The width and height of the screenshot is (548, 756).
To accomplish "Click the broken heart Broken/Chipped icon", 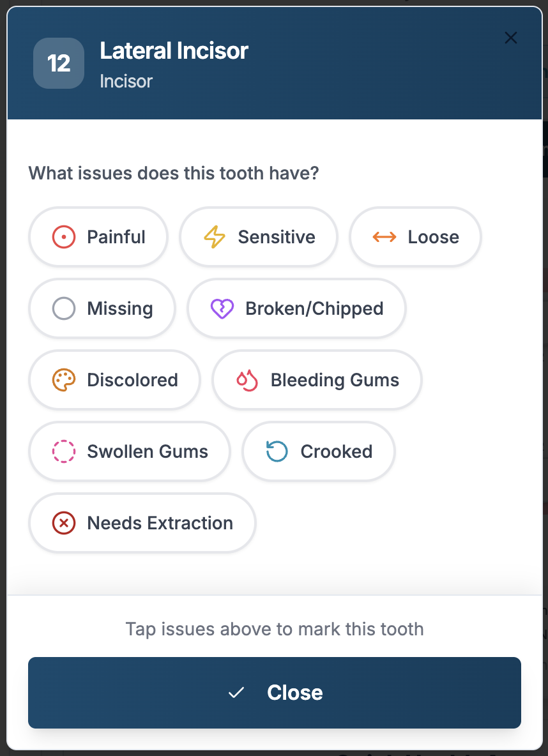I will (222, 308).
